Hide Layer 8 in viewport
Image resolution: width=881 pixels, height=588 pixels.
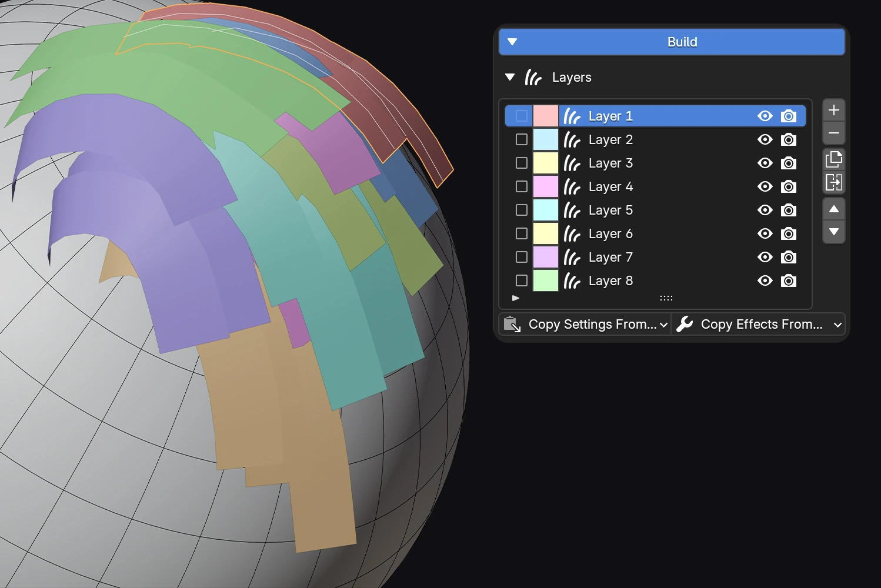point(765,280)
